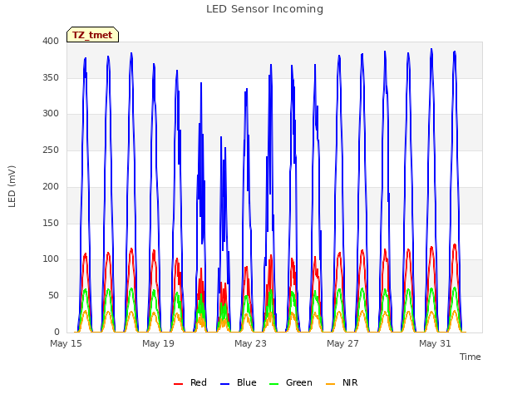Toggle the NIR series legend entry
The image size is (532, 399).
click(342, 382)
